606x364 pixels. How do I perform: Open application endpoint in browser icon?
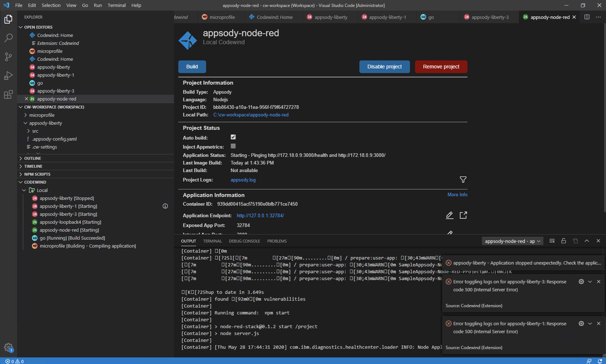point(463,215)
